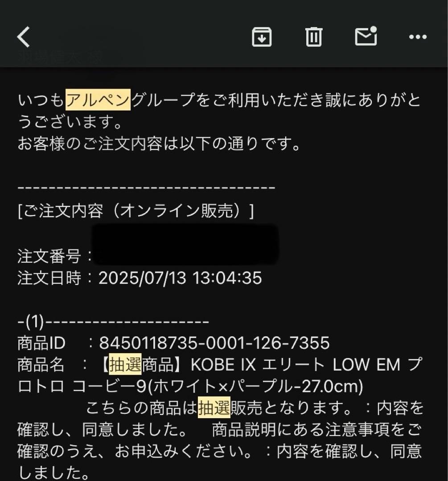448x481 pixels.
Task: Tap the ホワイト×パープル-27.0cm size text
Action: [x=258, y=386]
